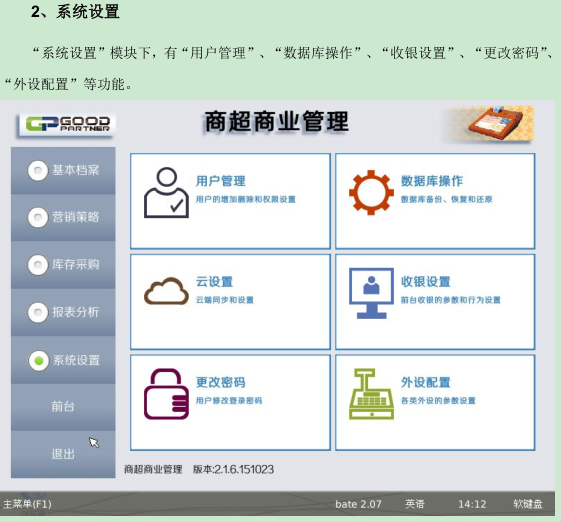Go to 前台 in the sidebar
The height and width of the screenshot is (522, 561).
(63, 406)
